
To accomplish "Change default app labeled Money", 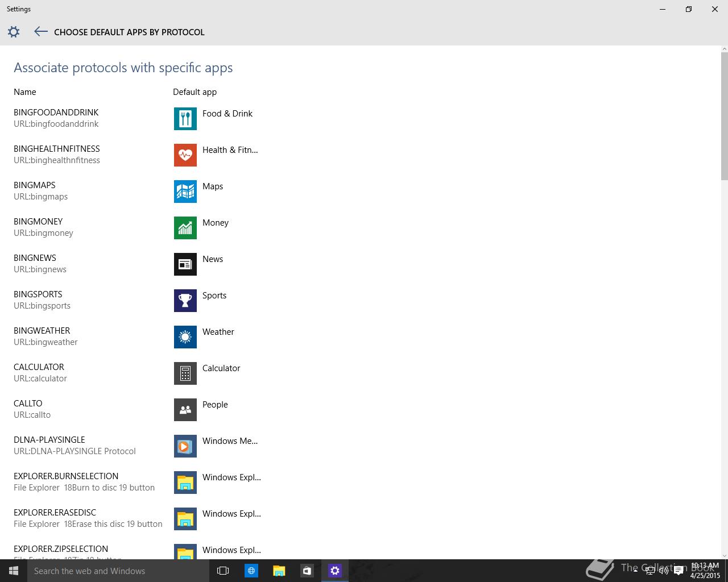I will (x=216, y=223).
